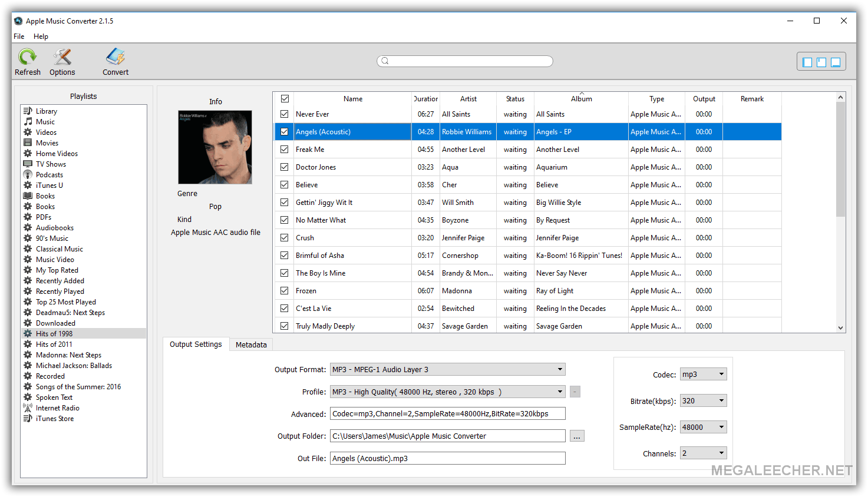Select the C'est La Vie row
The image size is (868, 497).
(x=528, y=309)
